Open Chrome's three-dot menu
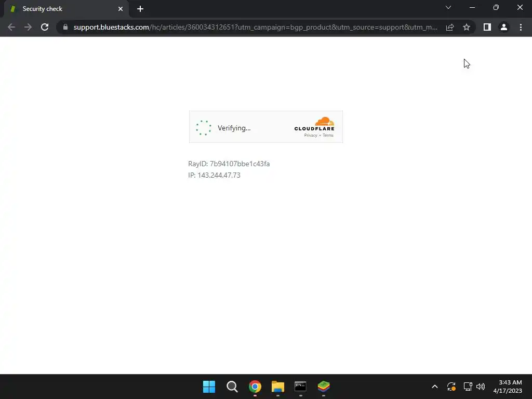 coord(521,27)
